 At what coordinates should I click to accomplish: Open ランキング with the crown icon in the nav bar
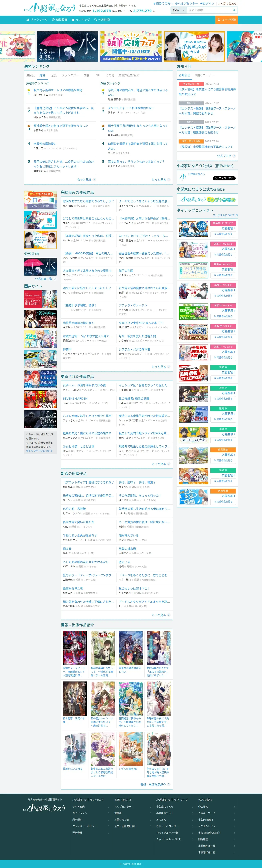(81, 20)
